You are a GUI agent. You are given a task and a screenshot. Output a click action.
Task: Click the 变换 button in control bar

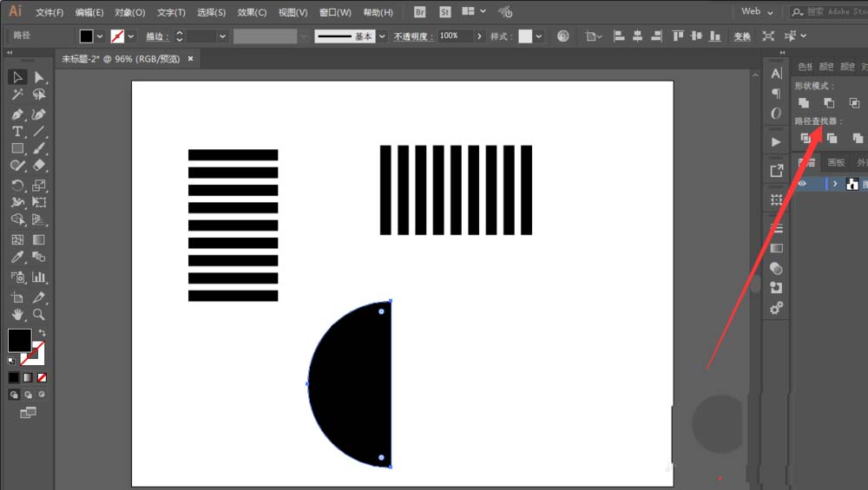click(742, 36)
